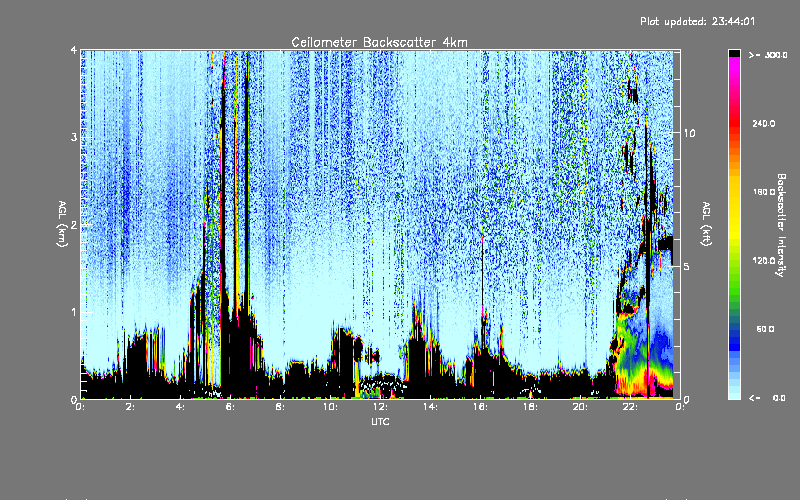Image resolution: width=800 pixels, height=500 pixels.
Task: Click the 'Backscatter Intensity' colorbar label
Action: click(x=781, y=225)
